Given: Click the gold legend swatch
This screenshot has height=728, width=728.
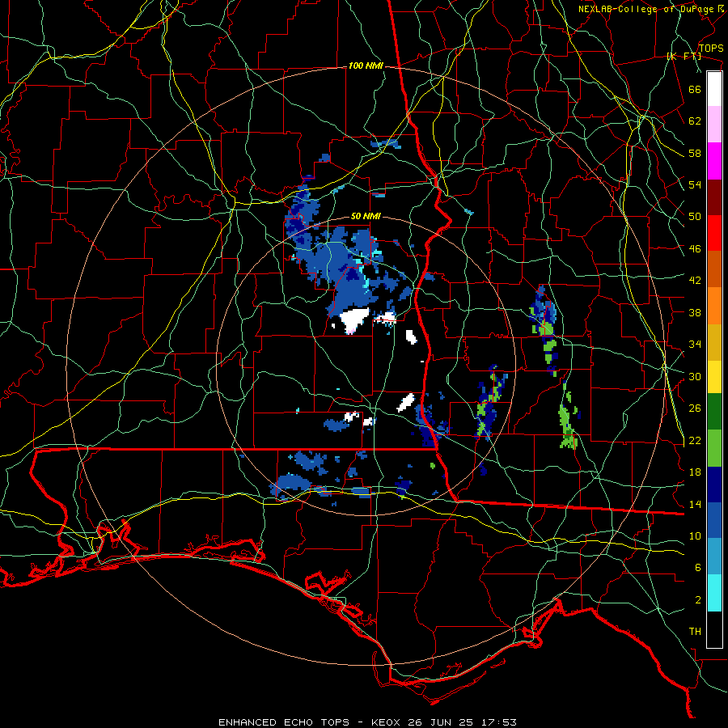Looking at the screenshot, I should 714,342.
